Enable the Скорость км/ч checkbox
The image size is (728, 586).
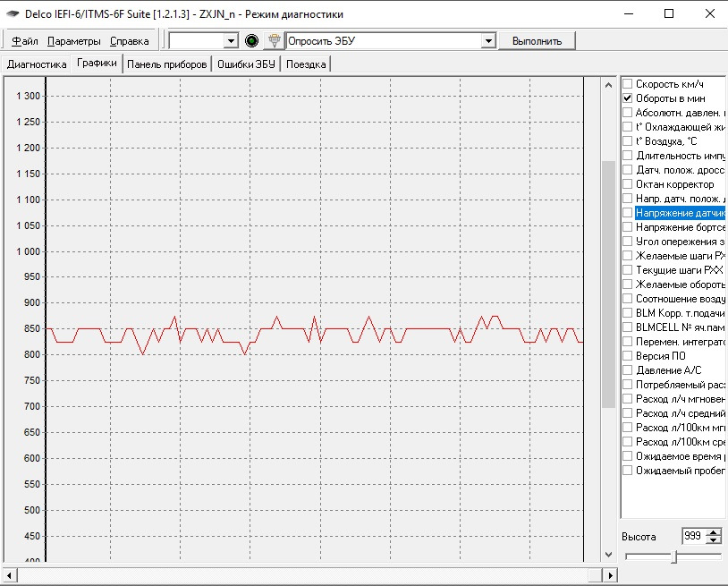click(x=627, y=84)
